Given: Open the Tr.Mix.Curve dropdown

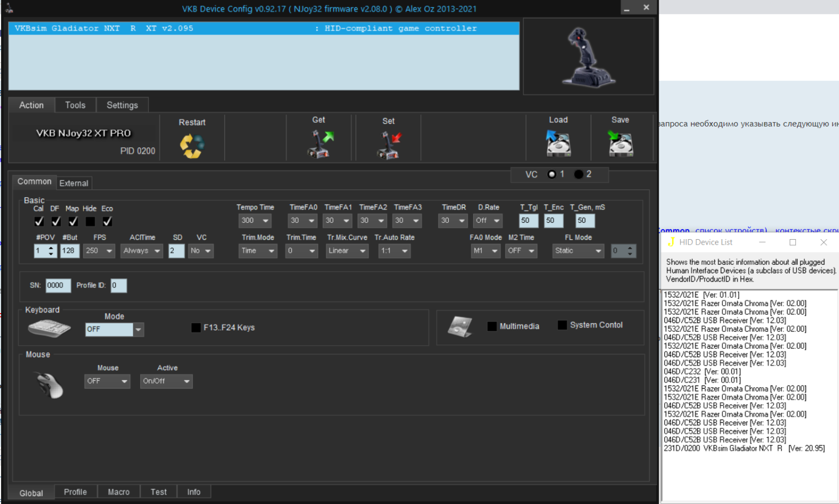Looking at the screenshot, I should (x=347, y=251).
